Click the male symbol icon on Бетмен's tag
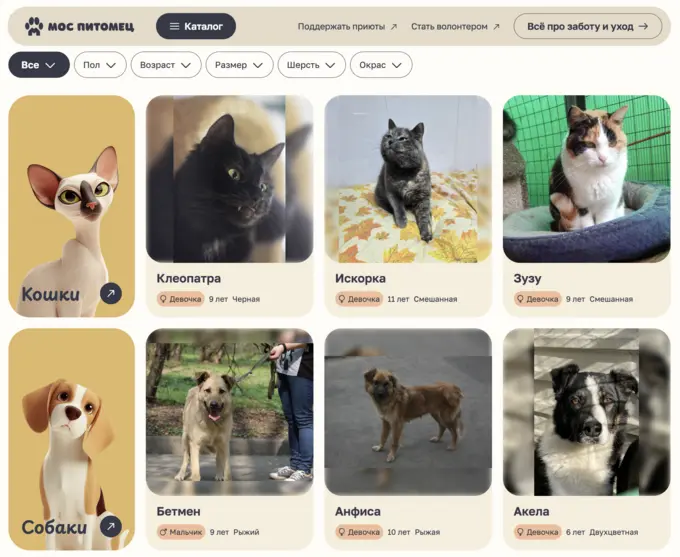This screenshot has width=680, height=557. point(163,532)
